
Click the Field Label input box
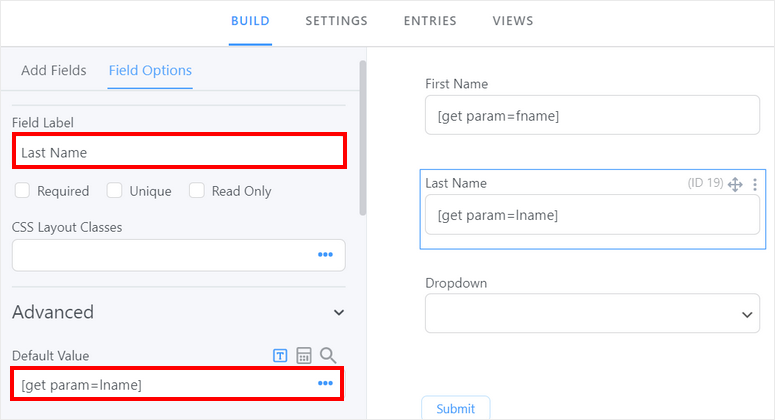(180, 152)
